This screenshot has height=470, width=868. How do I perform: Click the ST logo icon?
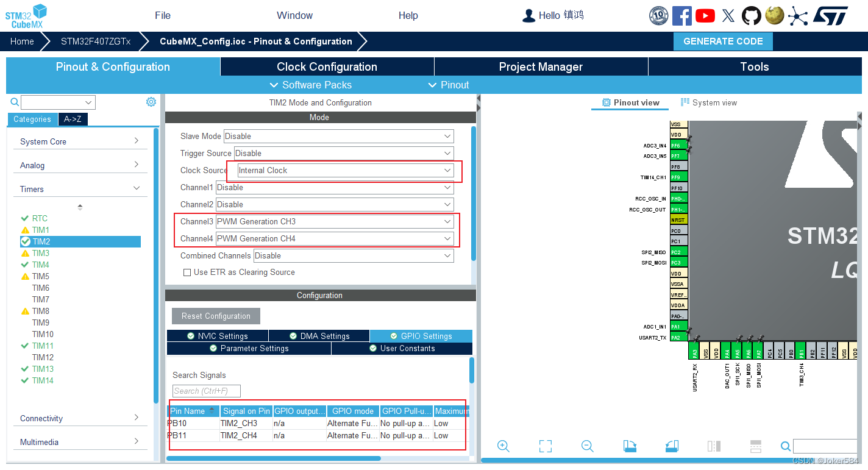point(830,16)
